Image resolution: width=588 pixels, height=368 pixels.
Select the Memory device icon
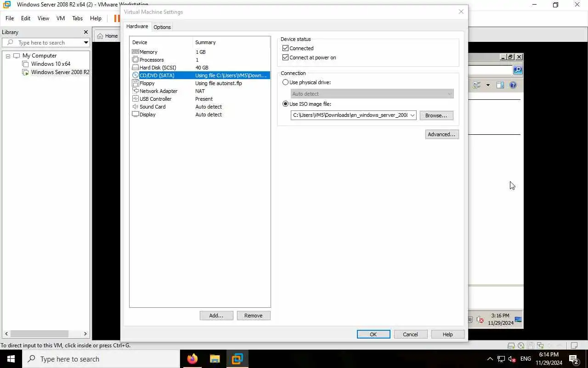coord(135,52)
